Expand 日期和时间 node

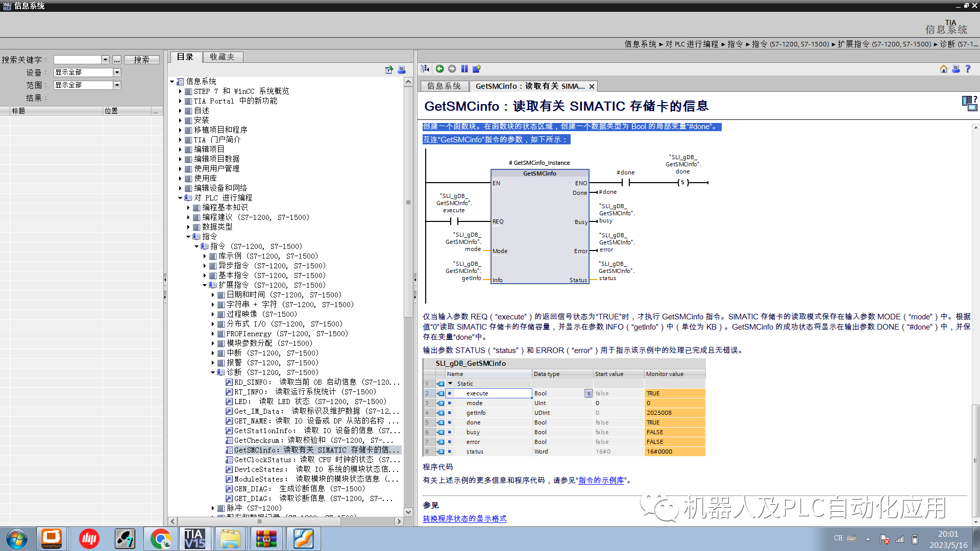click(213, 295)
